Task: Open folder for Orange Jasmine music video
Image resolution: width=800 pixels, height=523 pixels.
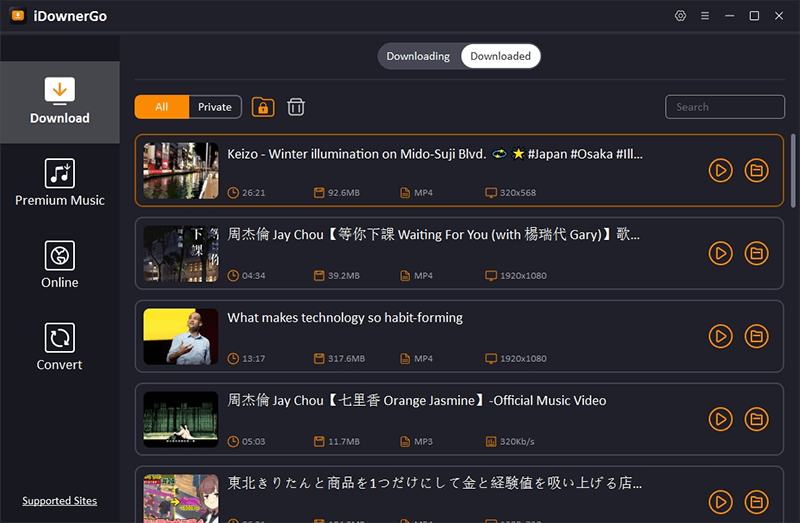Action: point(757,419)
